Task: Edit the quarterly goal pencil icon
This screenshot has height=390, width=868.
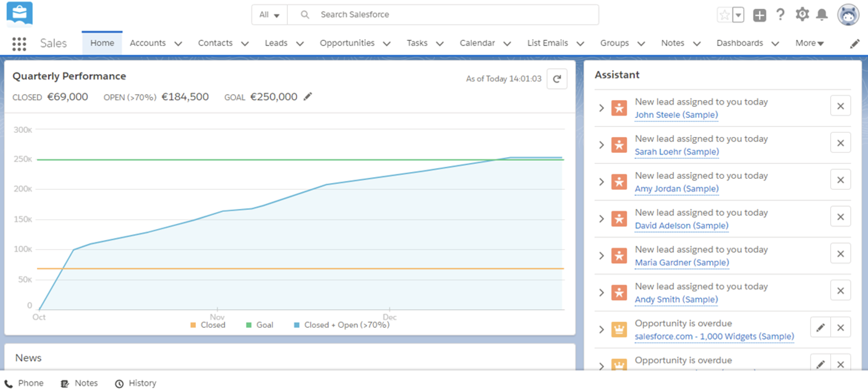Action: pos(308,97)
